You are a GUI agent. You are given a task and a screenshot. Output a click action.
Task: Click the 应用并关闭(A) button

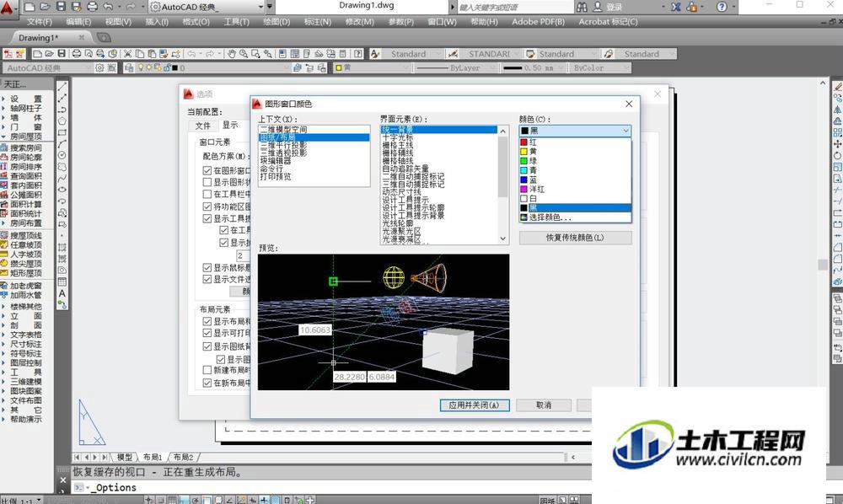474,405
